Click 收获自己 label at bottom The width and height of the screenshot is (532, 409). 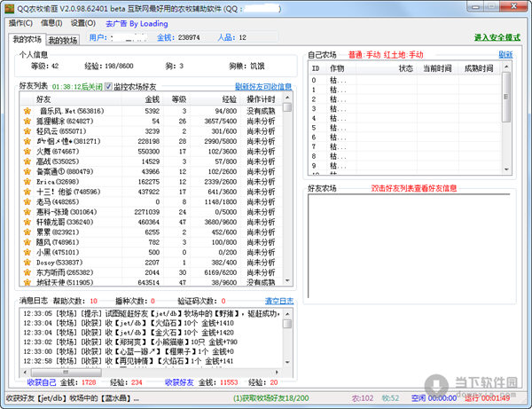click(x=42, y=382)
